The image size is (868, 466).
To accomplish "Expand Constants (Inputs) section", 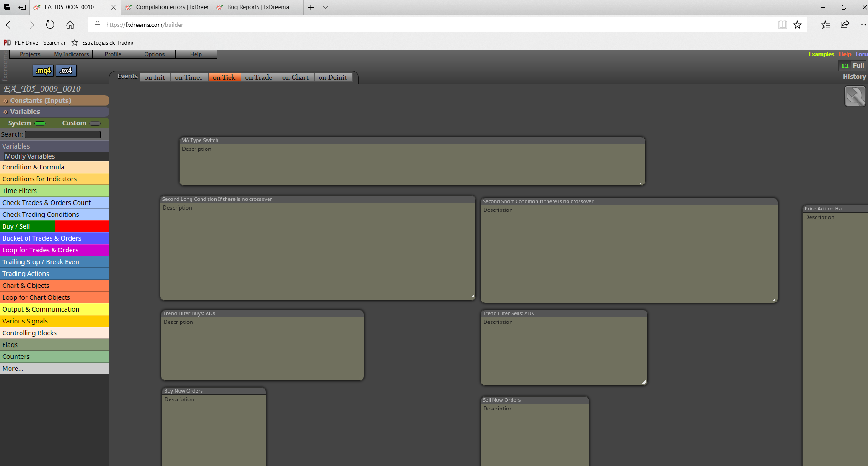I will [55, 101].
